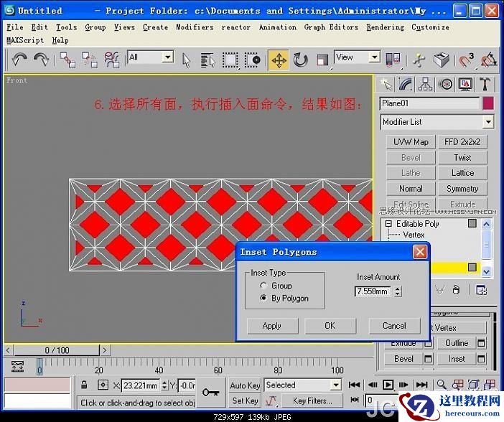Open the reactor menu
Viewport: 504px width, 422px height.
[236, 27]
